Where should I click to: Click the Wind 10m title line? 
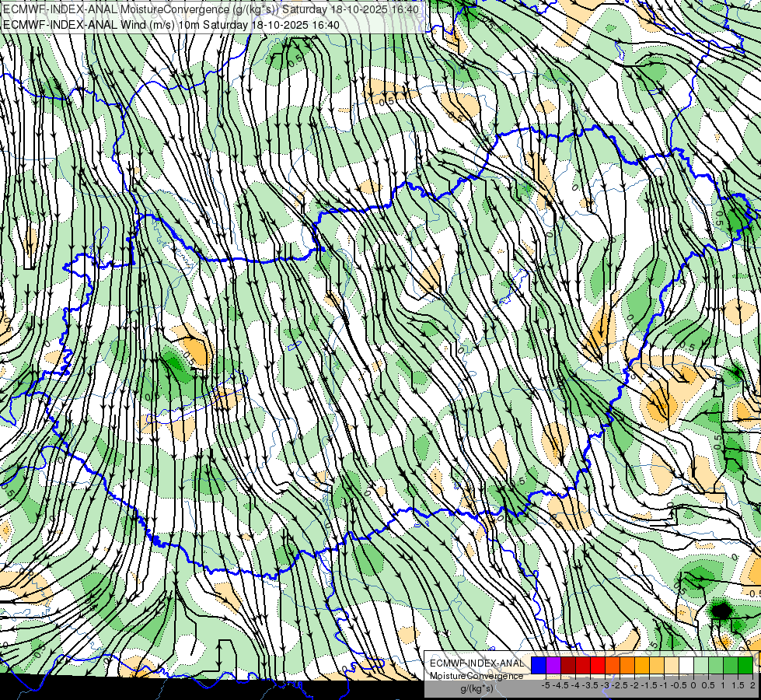point(170,25)
